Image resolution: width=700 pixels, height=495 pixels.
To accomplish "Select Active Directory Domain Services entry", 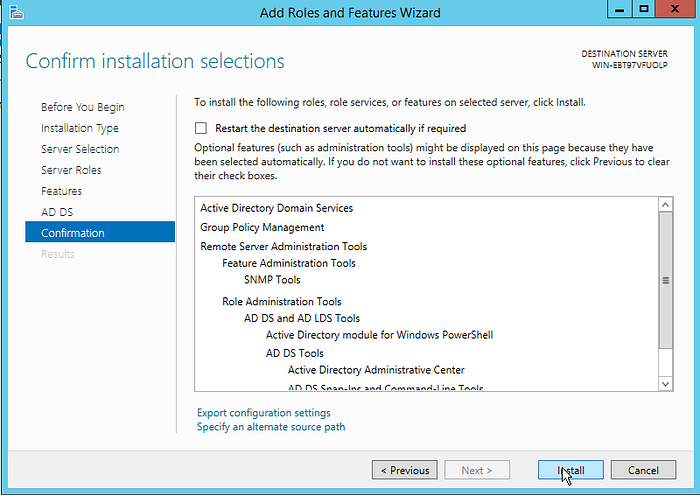I will click(276, 208).
